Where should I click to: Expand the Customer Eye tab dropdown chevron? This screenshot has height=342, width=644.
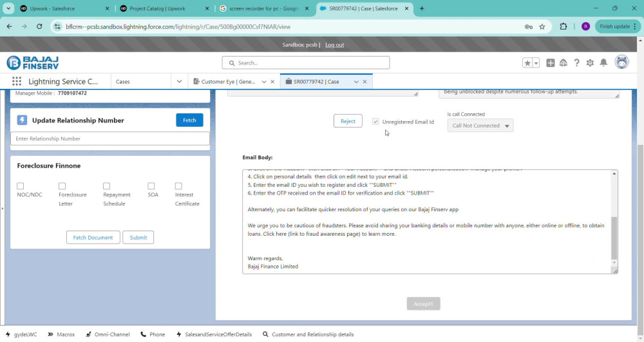click(x=263, y=82)
